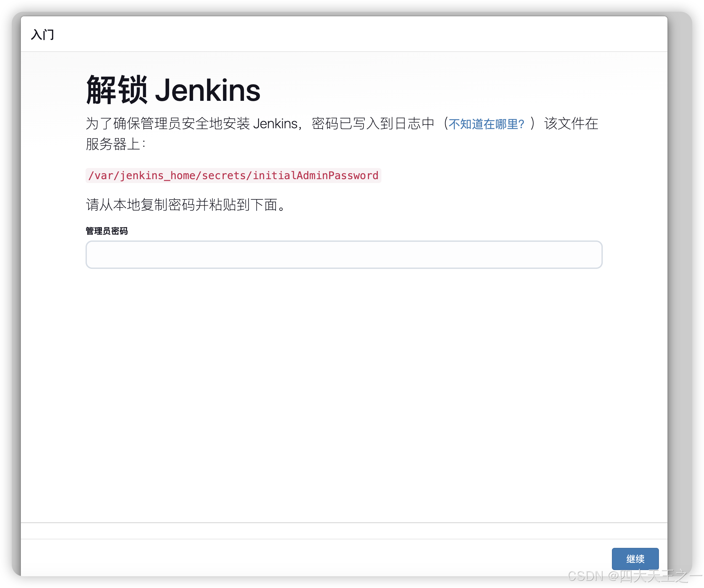
Task: Activate the continue button at bottom right
Action: point(635,559)
